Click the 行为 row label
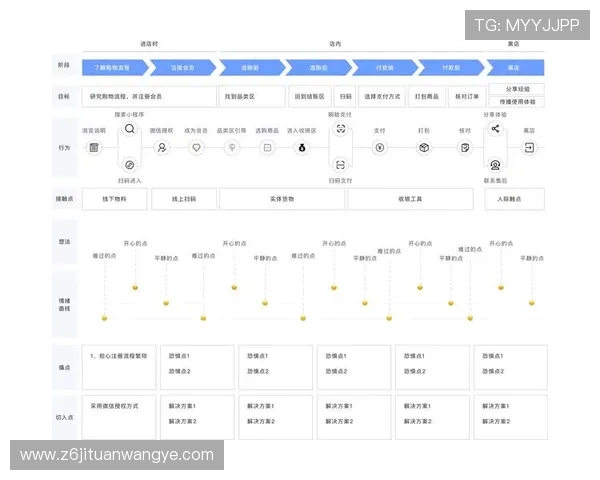The image size is (600, 480). pos(64,148)
